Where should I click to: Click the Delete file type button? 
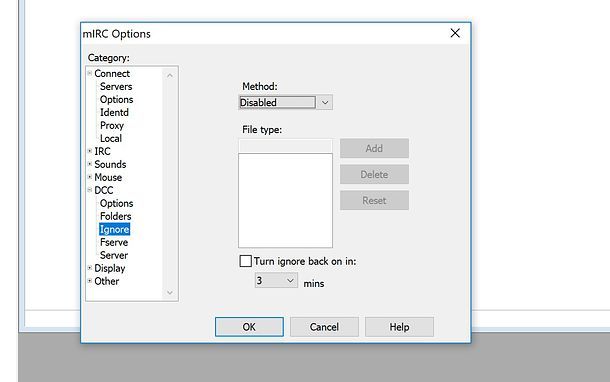click(374, 174)
